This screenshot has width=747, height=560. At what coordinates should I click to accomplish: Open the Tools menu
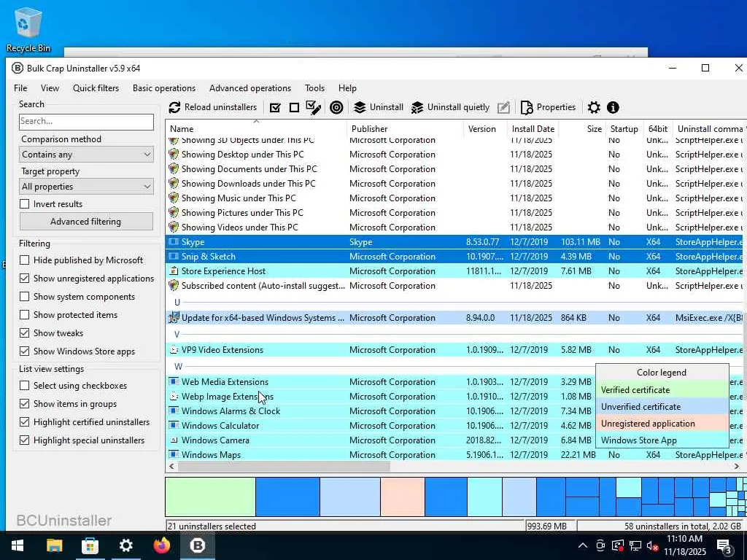pos(314,88)
